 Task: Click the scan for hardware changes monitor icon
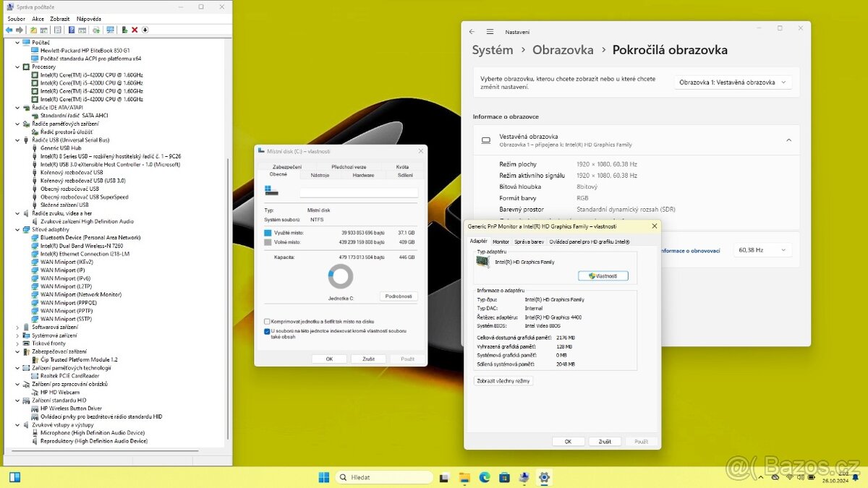(110, 30)
